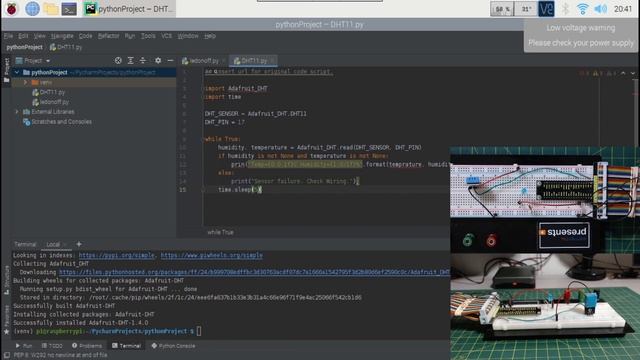The image size is (640, 360).
Task: Click the terminal command prompt input
Action: point(199,331)
